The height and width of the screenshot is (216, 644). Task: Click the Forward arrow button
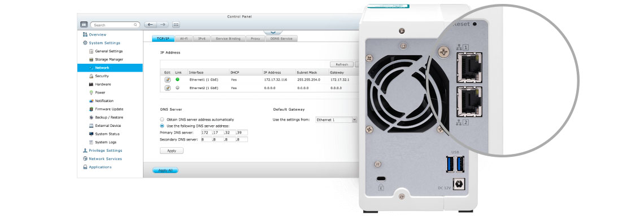click(x=163, y=25)
